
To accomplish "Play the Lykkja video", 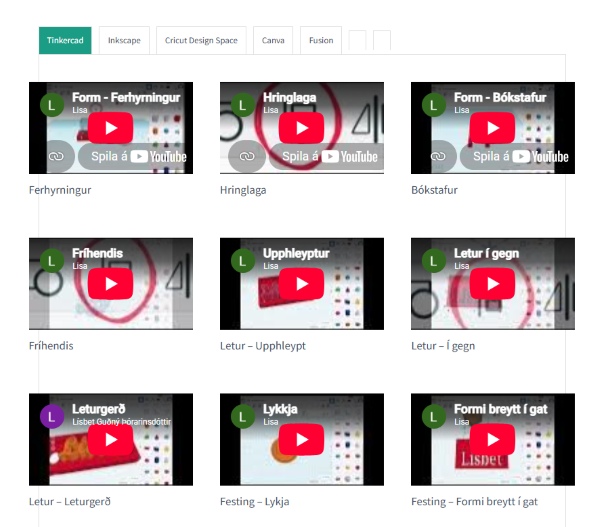I will (302, 440).
